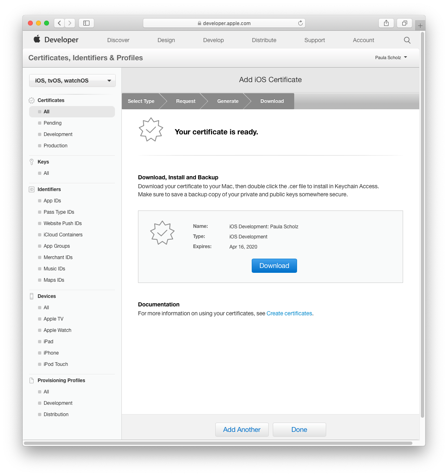
Task: Open the iOS, tvOS, watchOS platform dropdown
Action: tap(72, 81)
